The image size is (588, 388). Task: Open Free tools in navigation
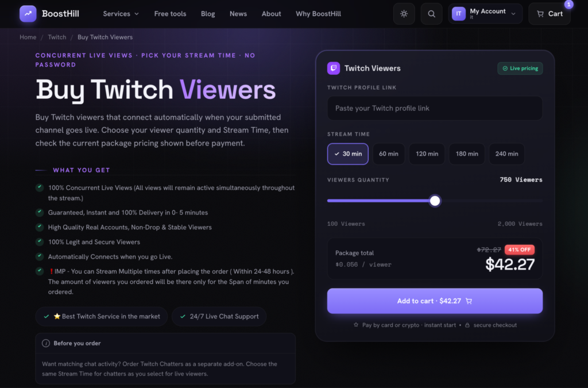pyautogui.click(x=170, y=14)
